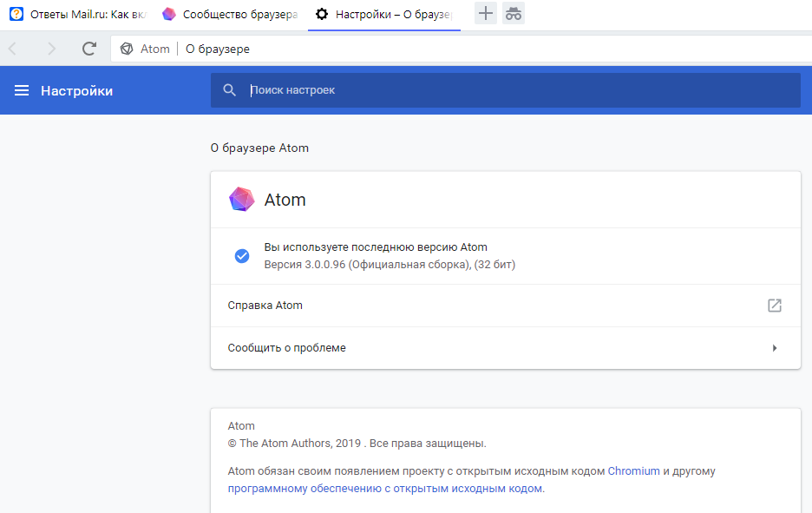
Task: Switch to the Сообщество браузера tab
Action: tap(231, 15)
